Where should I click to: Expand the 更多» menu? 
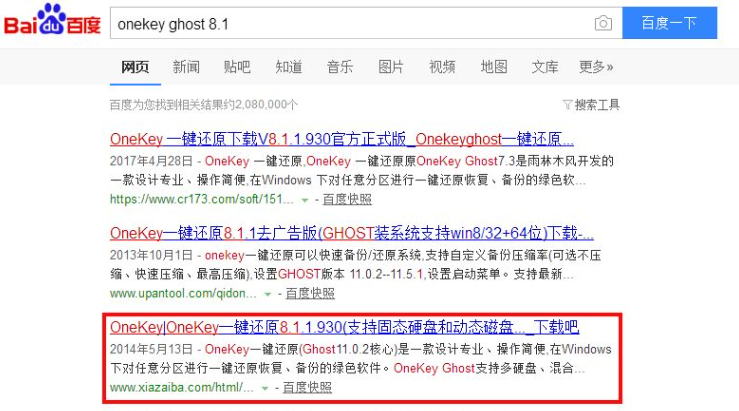tap(596, 67)
